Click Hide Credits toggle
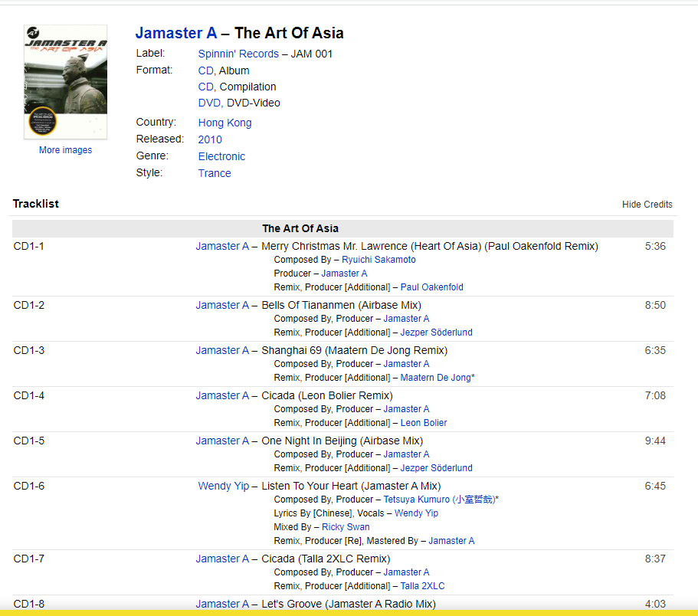This screenshot has height=616, width=698. tap(647, 205)
